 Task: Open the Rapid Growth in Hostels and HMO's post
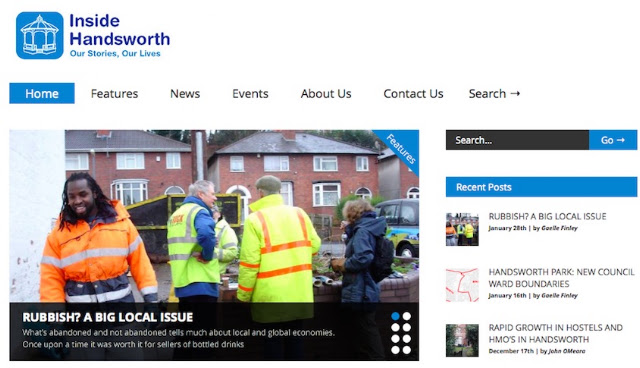(556, 333)
